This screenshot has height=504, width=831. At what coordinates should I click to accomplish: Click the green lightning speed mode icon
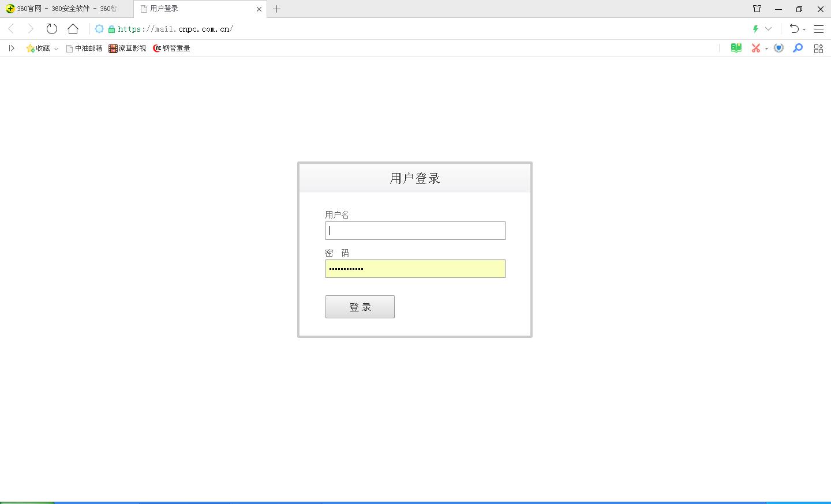755,29
